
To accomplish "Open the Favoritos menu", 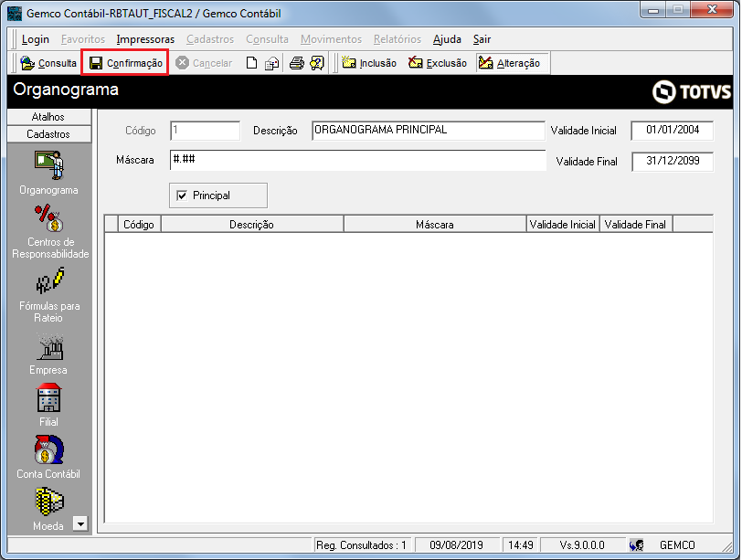I will [x=83, y=39].
